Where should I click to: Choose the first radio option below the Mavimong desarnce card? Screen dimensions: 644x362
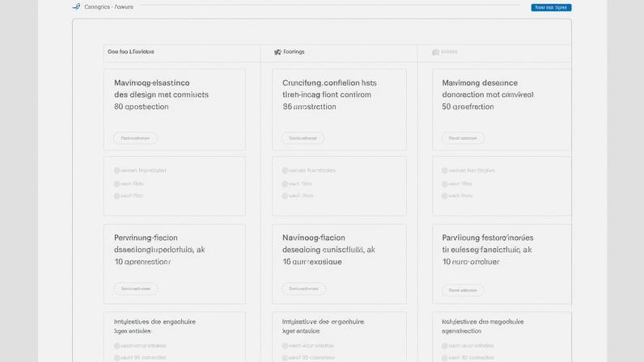445,170
